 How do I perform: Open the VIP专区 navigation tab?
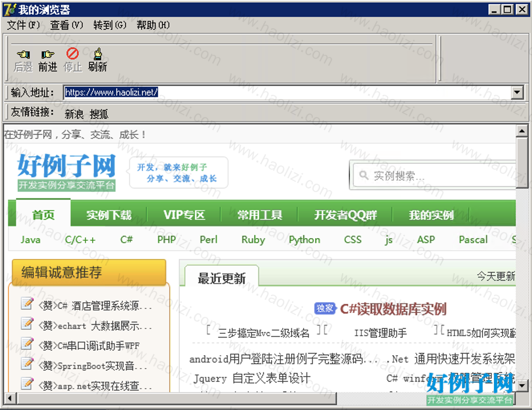(x=184, y=215)
